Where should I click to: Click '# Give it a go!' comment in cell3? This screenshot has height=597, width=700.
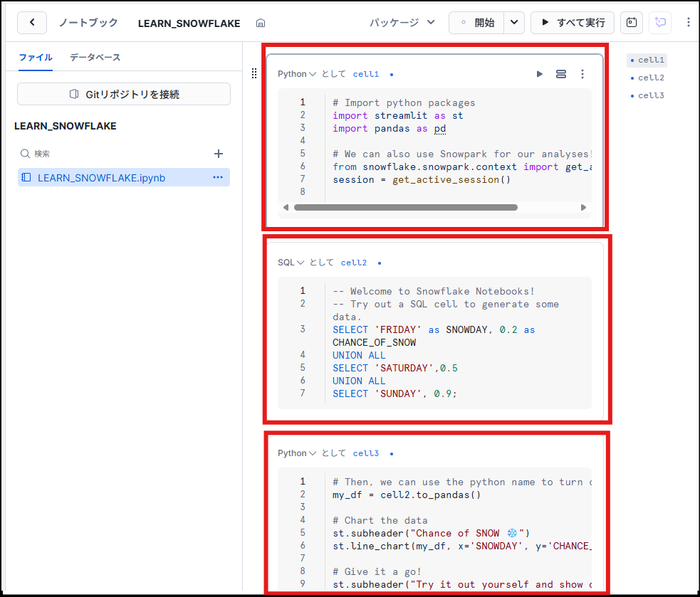coord(377,572)
